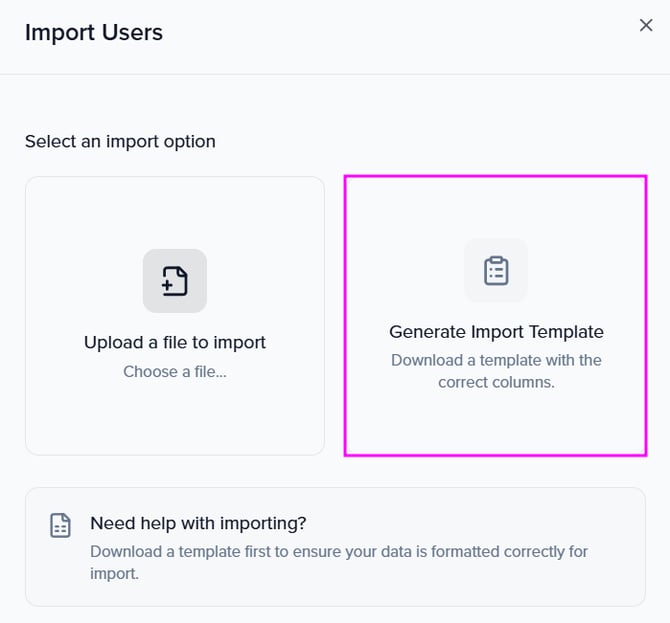Click the 'Generate Import Template' heading
The height and width of the screenshot is (623, 670).
496,332
